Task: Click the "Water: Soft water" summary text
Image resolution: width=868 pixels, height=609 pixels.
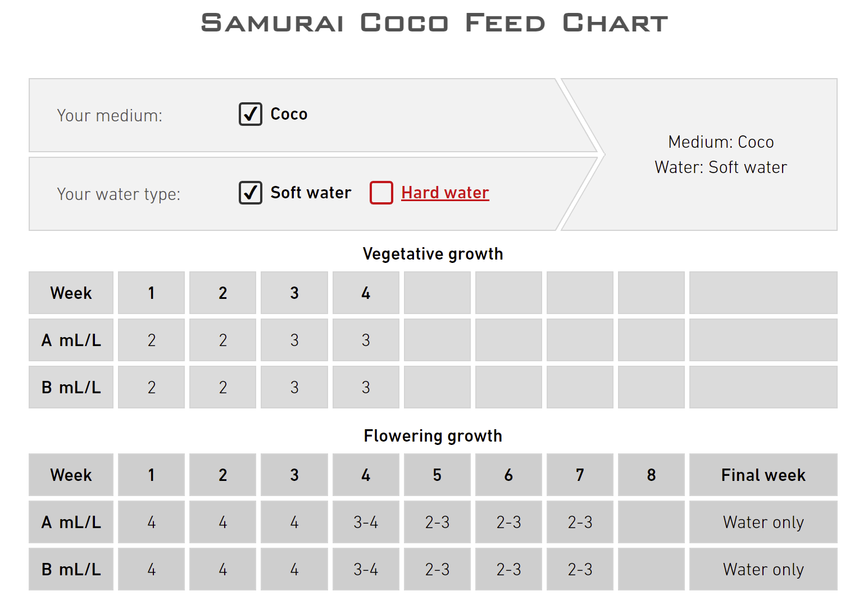Action: coord(721,167)
